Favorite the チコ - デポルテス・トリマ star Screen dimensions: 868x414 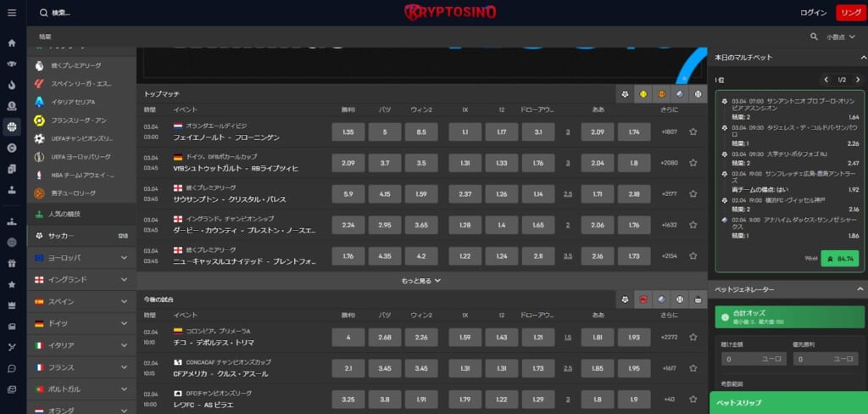(693, 337)
